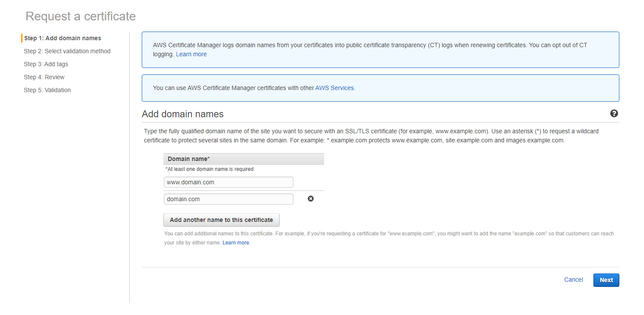Image resolution: width=644 pixels, height=315 pixels.
Task: Go to Step 3: Add tags
Action: point(46,64)
